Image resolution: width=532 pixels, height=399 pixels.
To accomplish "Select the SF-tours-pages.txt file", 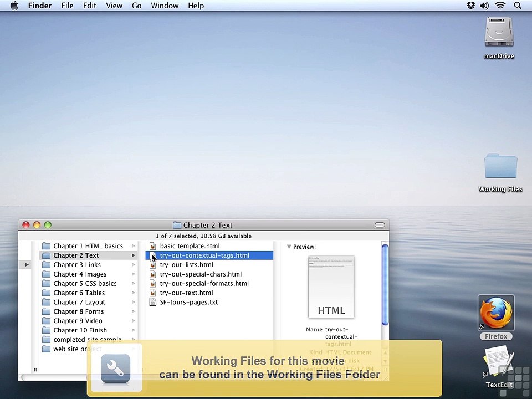I will 188,303.
